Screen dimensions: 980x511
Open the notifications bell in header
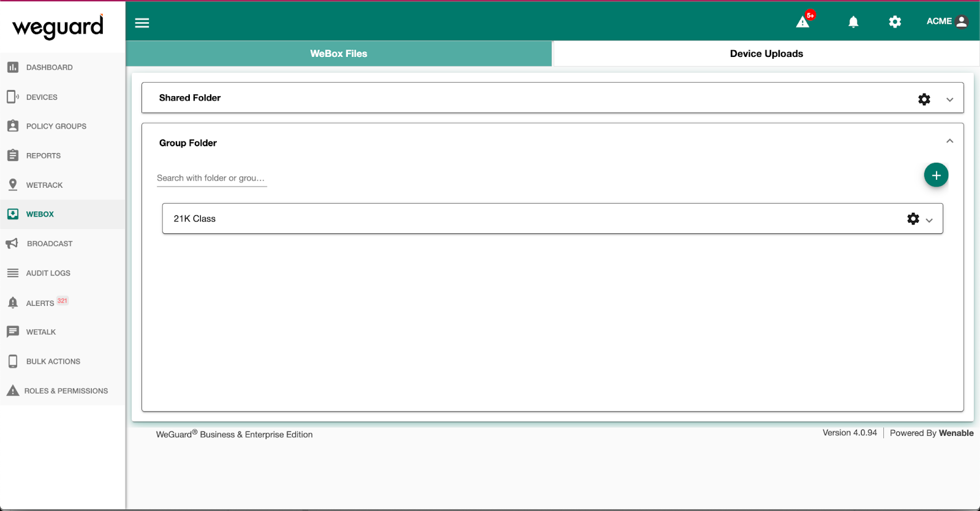pos(853,22)
